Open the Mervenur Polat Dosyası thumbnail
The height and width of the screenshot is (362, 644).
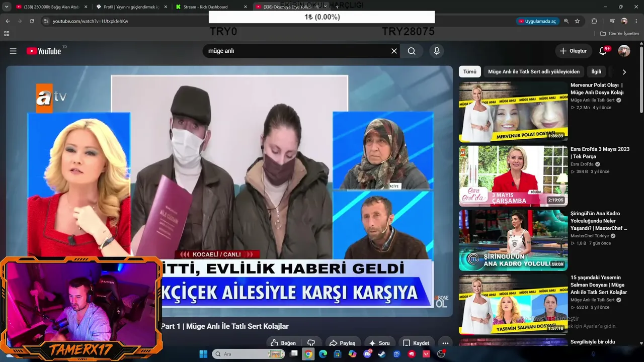coord(513,112)
